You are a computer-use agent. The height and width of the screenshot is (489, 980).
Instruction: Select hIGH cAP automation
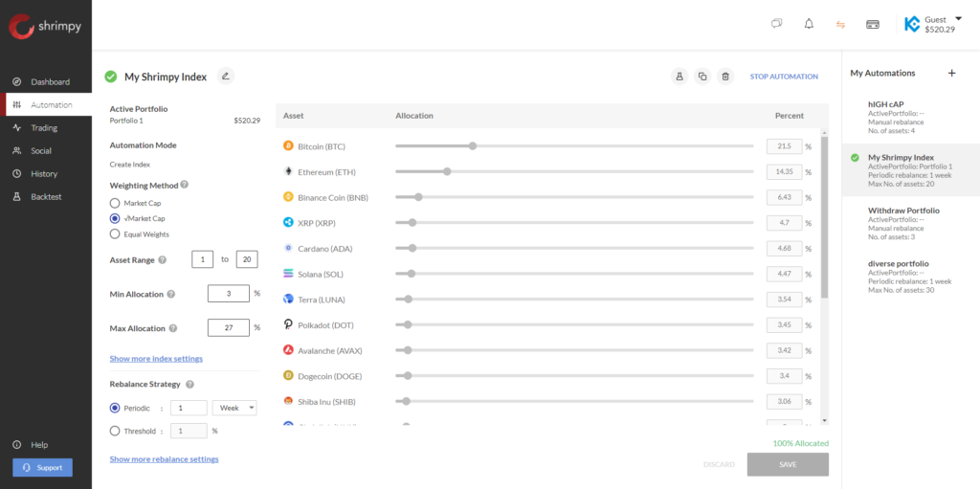(x=911, y=118)
